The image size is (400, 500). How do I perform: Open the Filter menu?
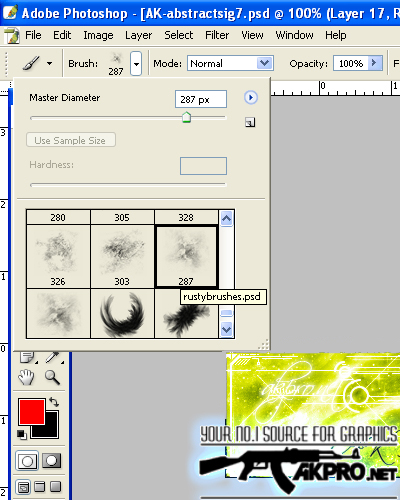pos(217,35)
